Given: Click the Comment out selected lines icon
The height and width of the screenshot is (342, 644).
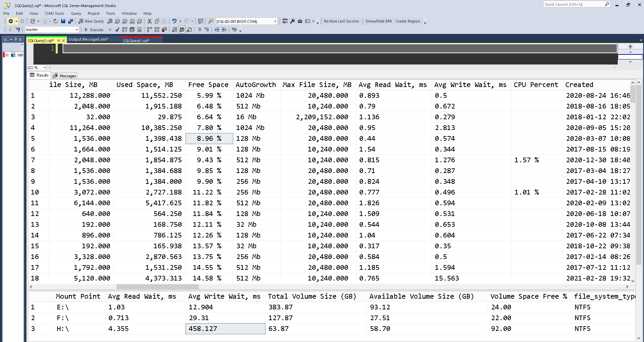Looking at the screenshot, I should click(x=199, y=30).
